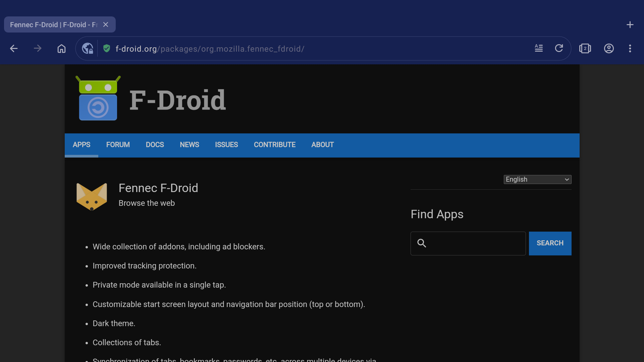Go to the home page icon
The image size is (644, 362).
61,49
